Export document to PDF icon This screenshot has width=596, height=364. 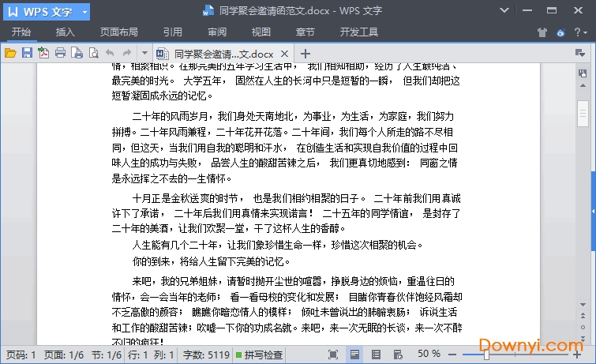43,53
